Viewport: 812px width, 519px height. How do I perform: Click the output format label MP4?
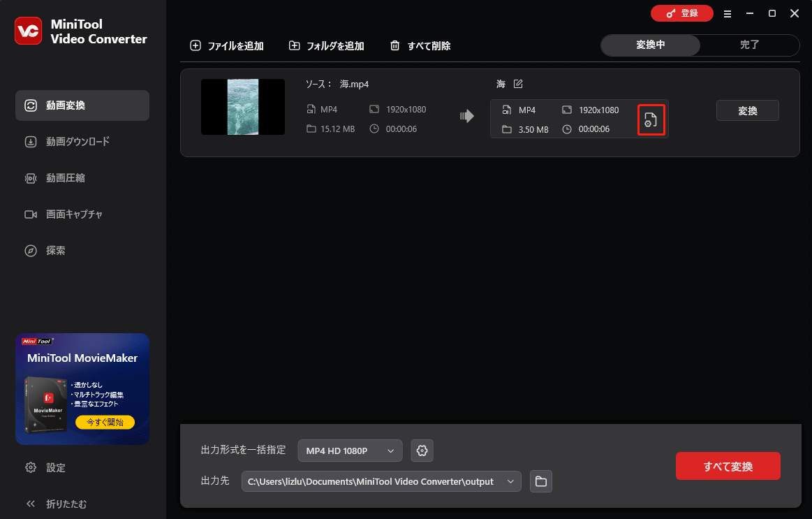pyautogui.click(x=527, y=110)
